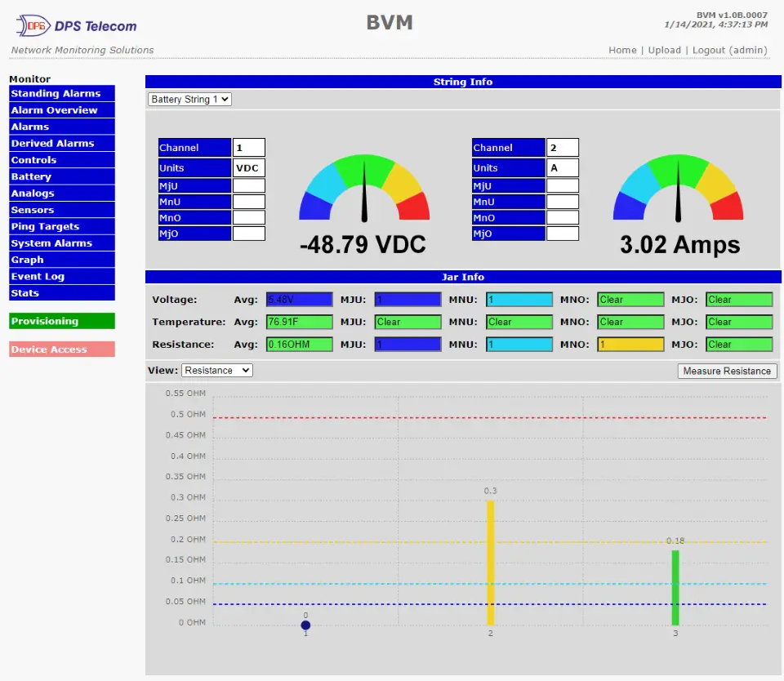Click the Home link
The width and height of the screenshot is (784, 681).
point(622,50)
